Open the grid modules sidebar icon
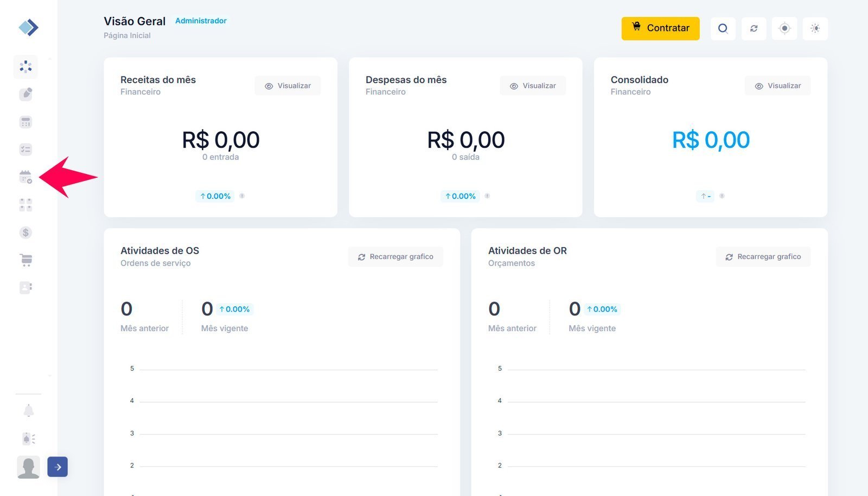Viewport: 868px width, 496px height. point(25,205)
